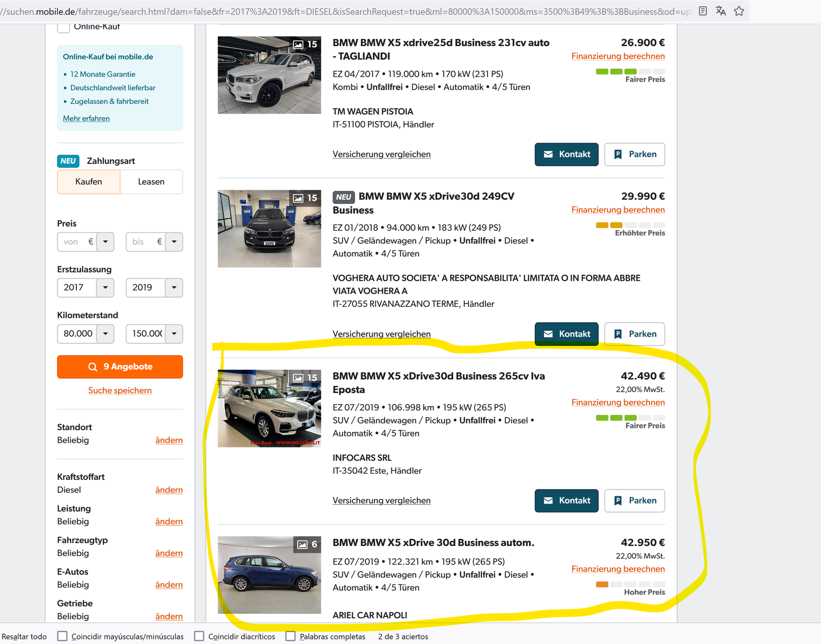
Task: Open the browser translate page icon
Action: click(721, 11)
